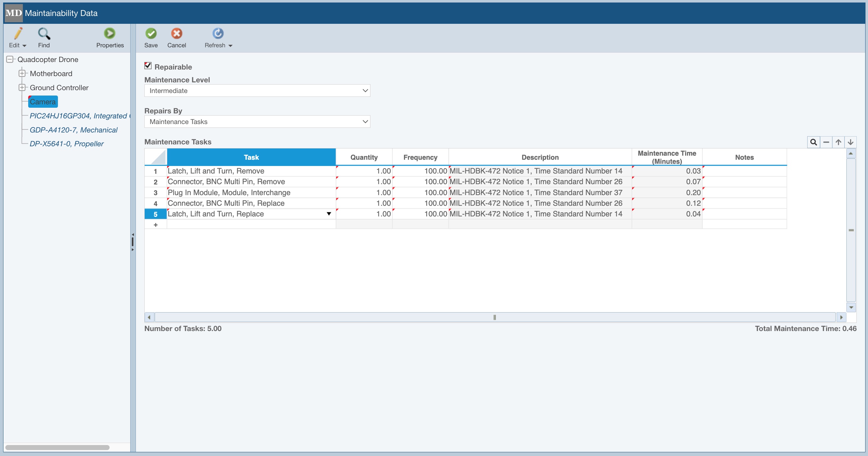This screenshot has height=456, width=868.
Task: Open the Repairs By dropdown
Action: click(x=365, y=122)
